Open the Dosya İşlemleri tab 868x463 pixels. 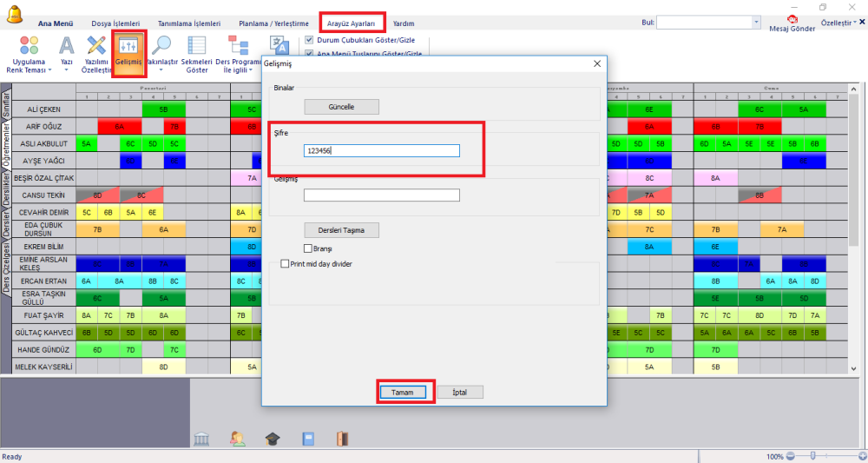[x=115, y=23]
